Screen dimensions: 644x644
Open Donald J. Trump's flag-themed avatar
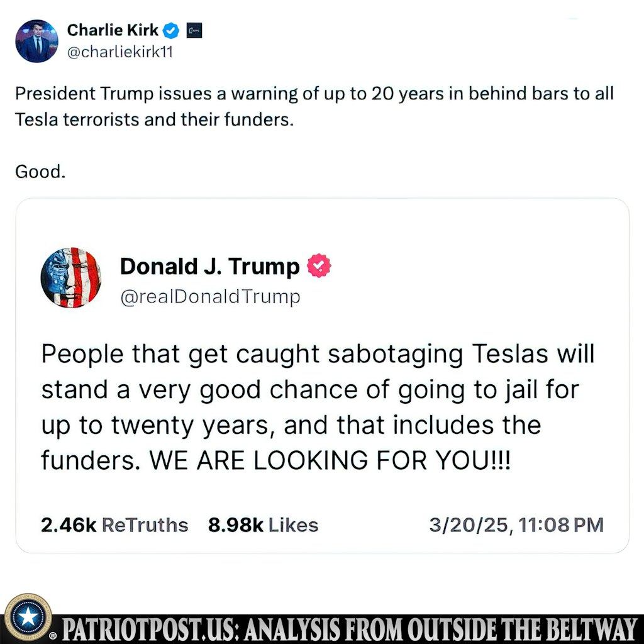tap(72, 277)
